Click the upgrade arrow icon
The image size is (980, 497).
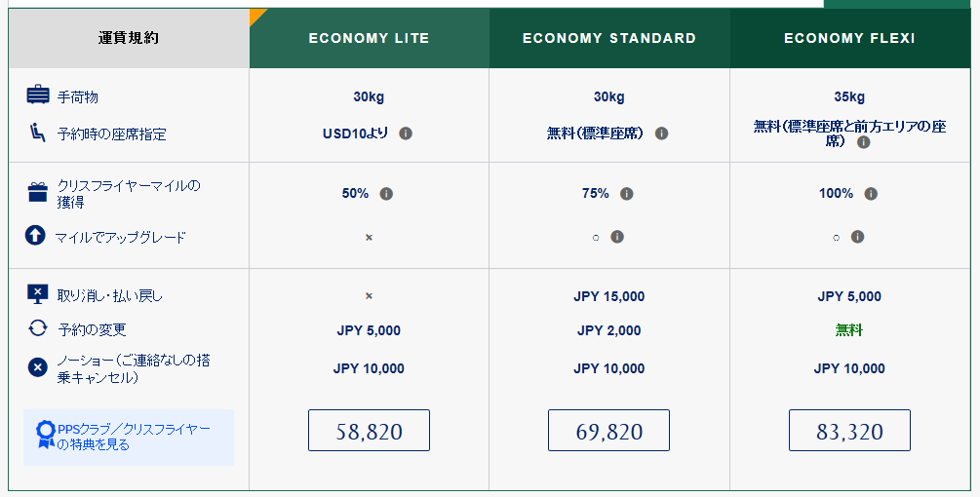click(35, 236)
